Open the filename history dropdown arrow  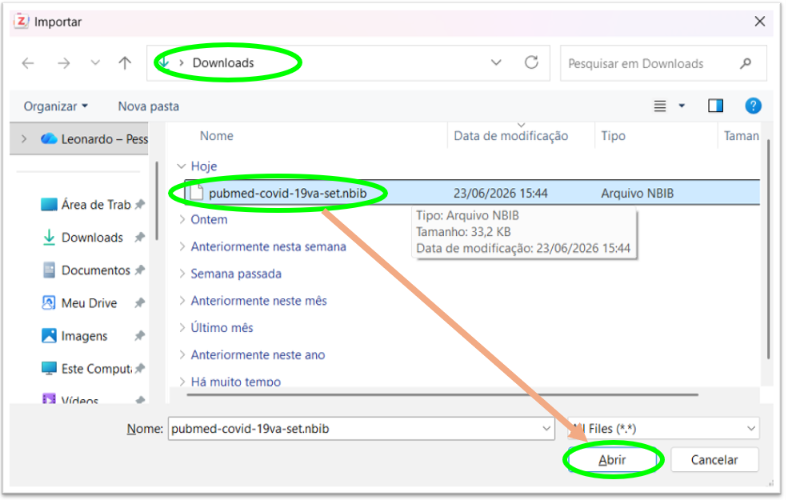(546, 429)
